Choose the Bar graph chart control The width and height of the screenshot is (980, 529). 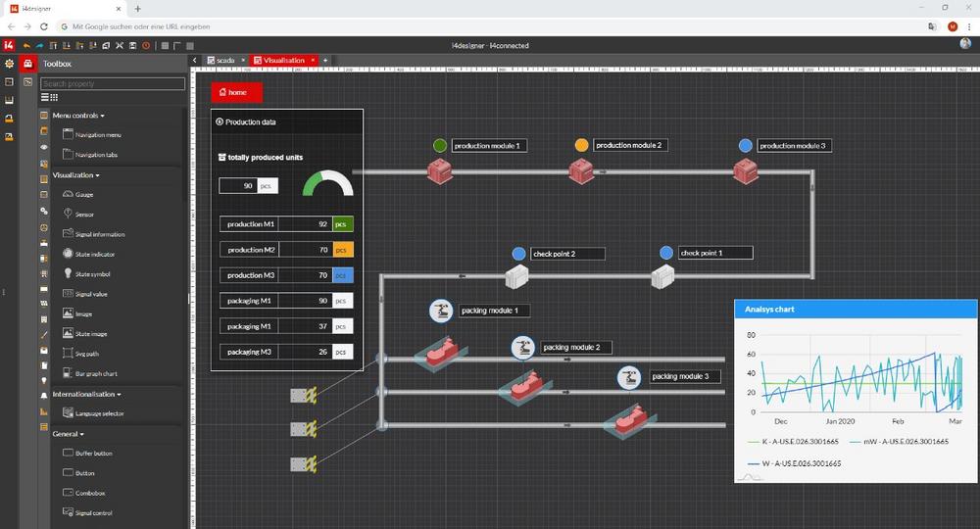pyautogui.click(x=69, y=373)
